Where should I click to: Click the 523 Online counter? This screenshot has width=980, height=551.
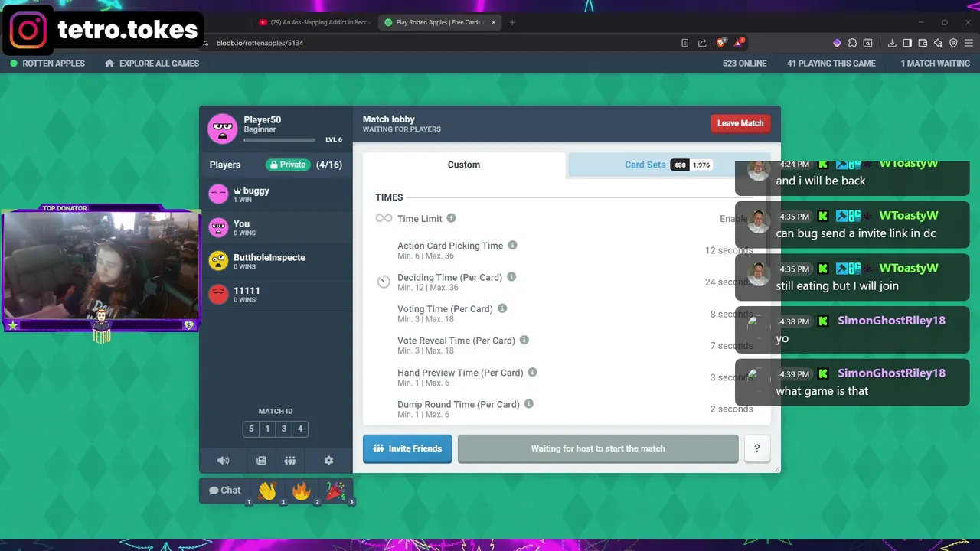[x=744, y=64]
